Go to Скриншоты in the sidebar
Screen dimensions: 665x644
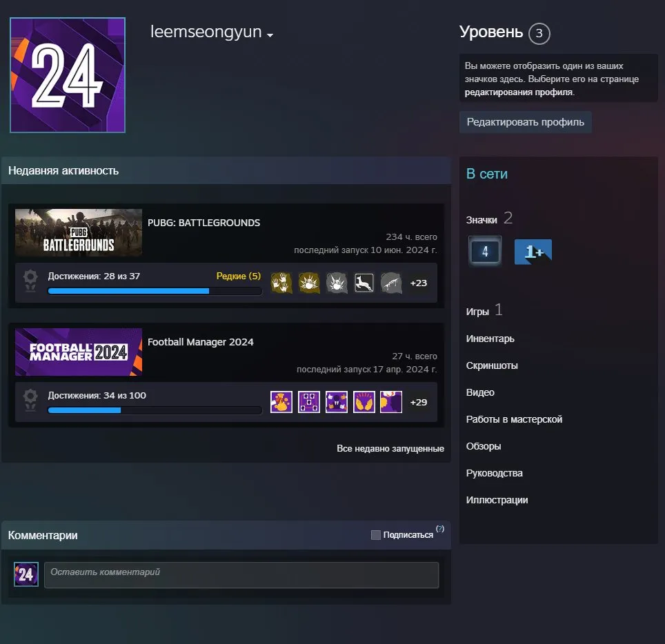pos(492,365)
